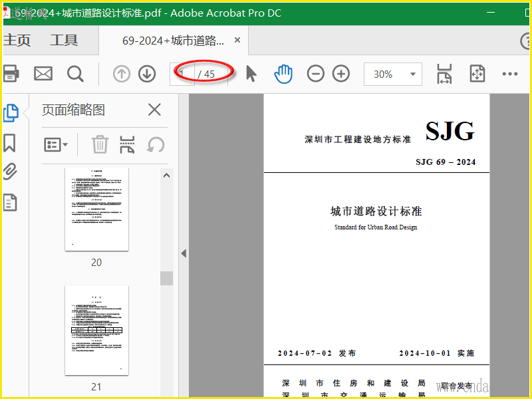Click the page label 20
532x399 pixels.
pyautogui.click(x=96, y=262)
